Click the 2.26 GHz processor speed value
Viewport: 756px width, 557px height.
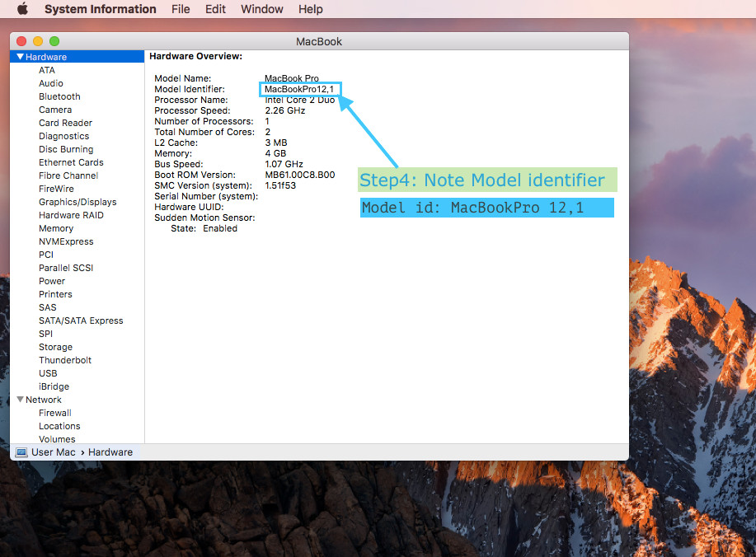click(x=285, y=110)
